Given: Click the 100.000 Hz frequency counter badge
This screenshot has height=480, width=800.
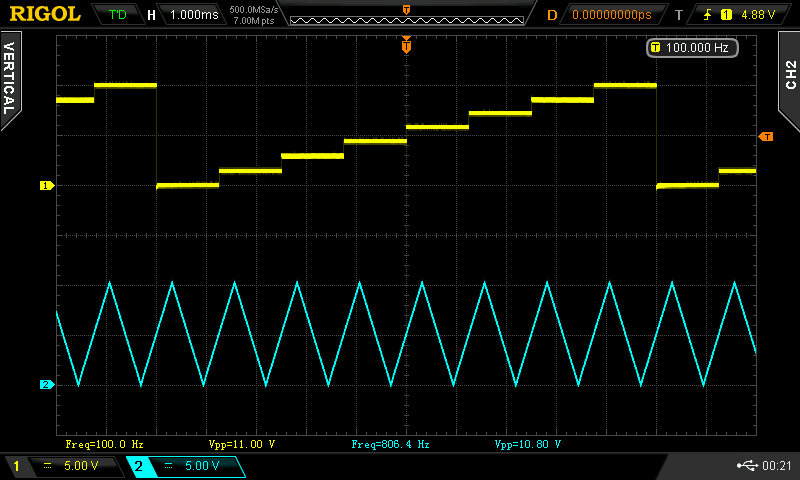Looking at the screenshot, I should 689,48.
